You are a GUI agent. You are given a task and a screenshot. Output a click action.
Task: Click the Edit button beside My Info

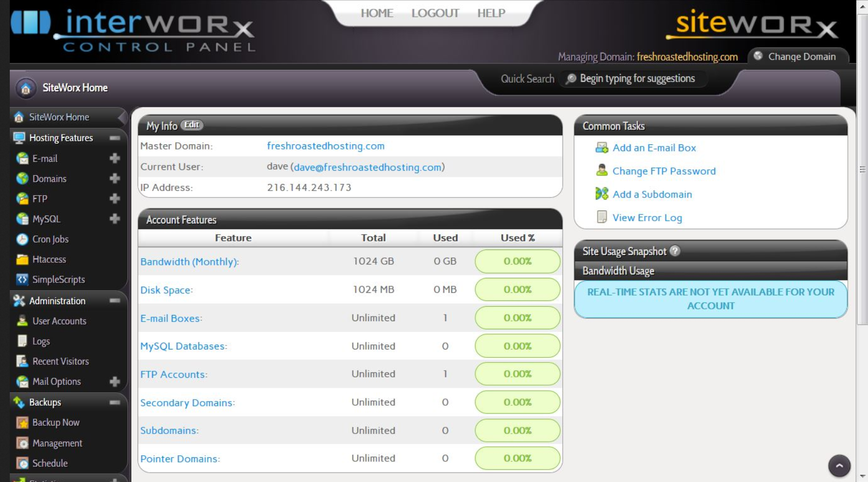pyautogui.click(x=192, y=125)
